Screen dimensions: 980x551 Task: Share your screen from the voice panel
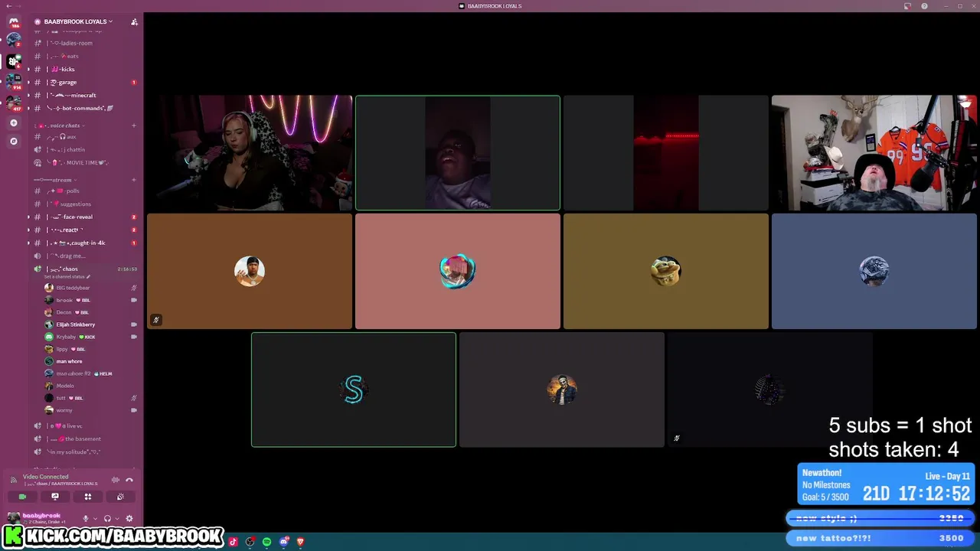[x=55, y=497]
